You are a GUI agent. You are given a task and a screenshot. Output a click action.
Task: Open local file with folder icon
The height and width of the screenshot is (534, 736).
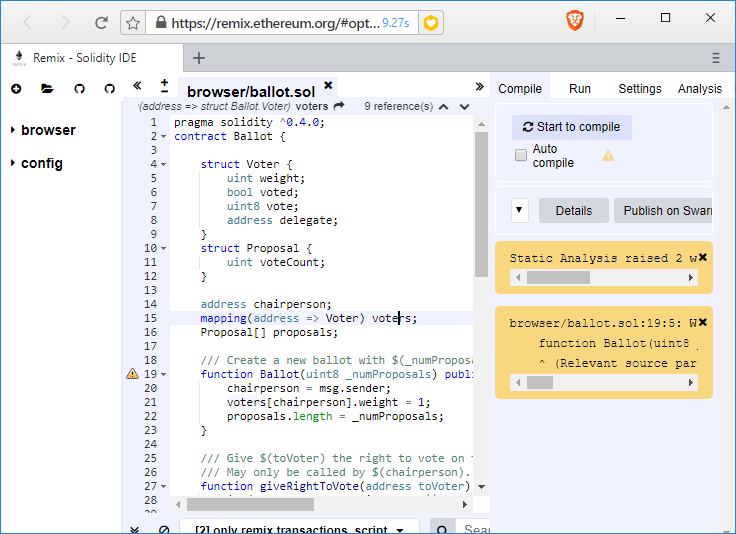click(x=47, y=88)
